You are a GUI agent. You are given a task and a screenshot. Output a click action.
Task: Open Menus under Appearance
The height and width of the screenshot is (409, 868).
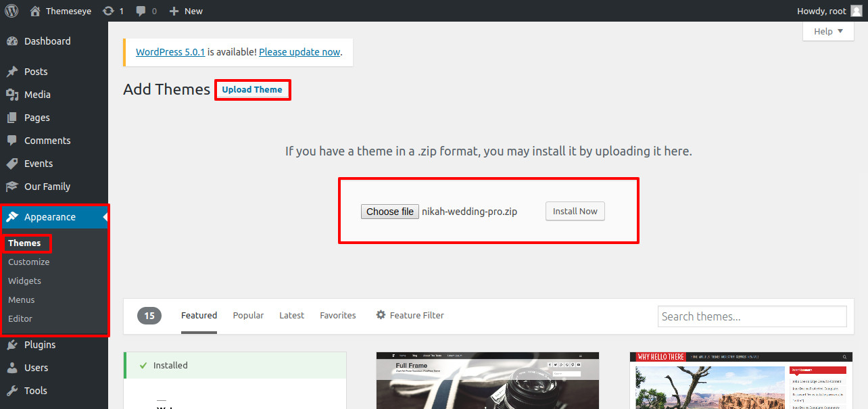(21, 299)
